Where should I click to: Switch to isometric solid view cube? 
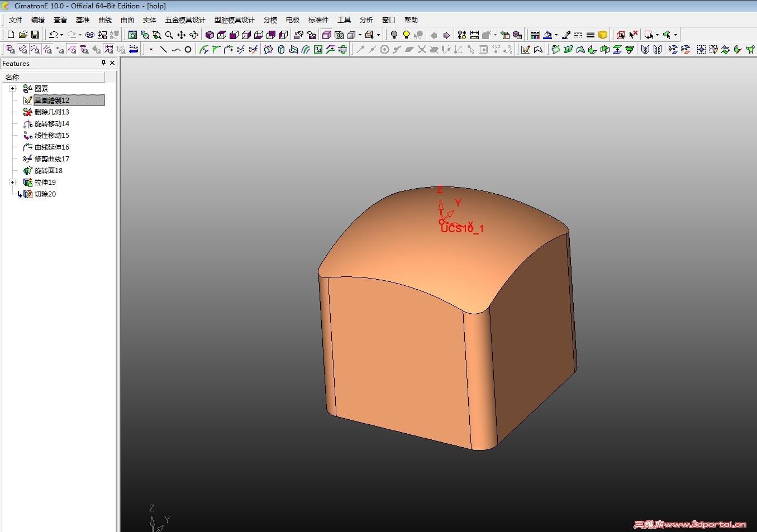210,35
